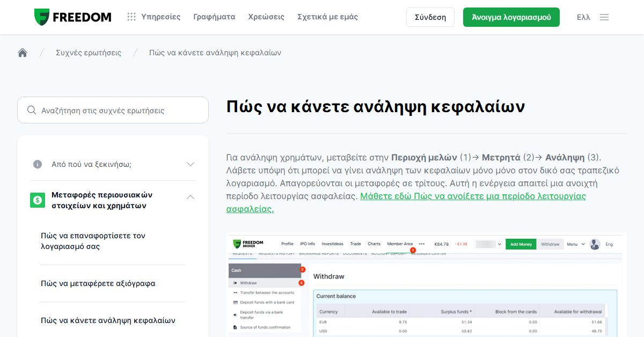Click the Withdraw screenshot image
The image size is (644, 337).
pyautogui.click(x=427, y=285)
